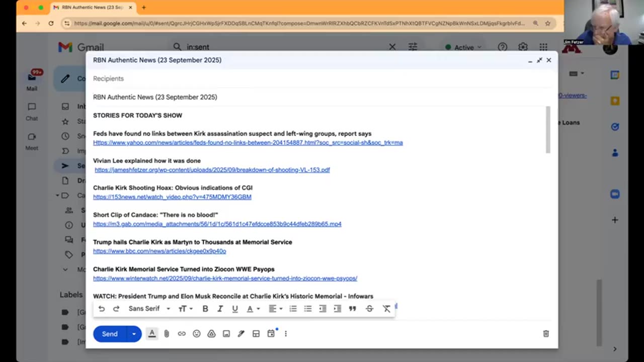Discard the draft with trash icon
Image resolution: width=644 pixels, height=362 pixels.
[546, 334]
